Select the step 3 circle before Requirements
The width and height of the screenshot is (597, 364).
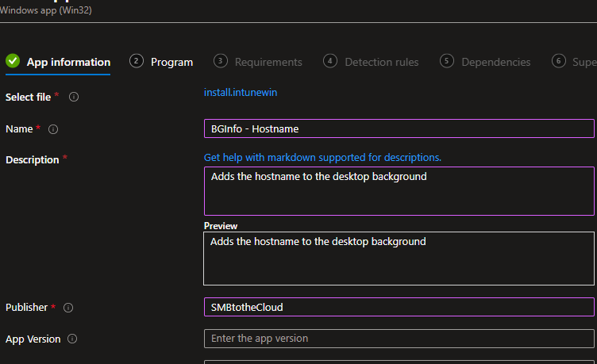221,61
